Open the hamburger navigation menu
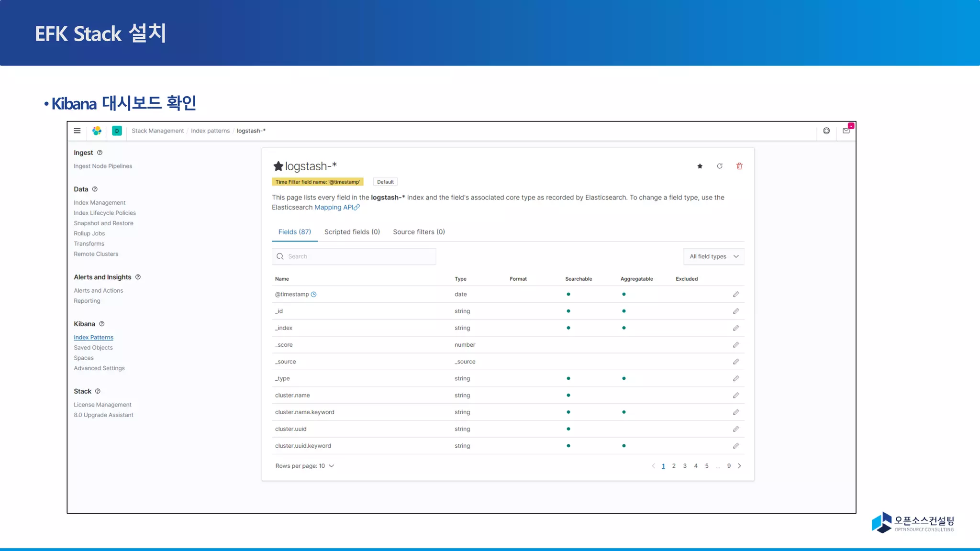The height and width of the screenshot is (551, 980). 77,131
